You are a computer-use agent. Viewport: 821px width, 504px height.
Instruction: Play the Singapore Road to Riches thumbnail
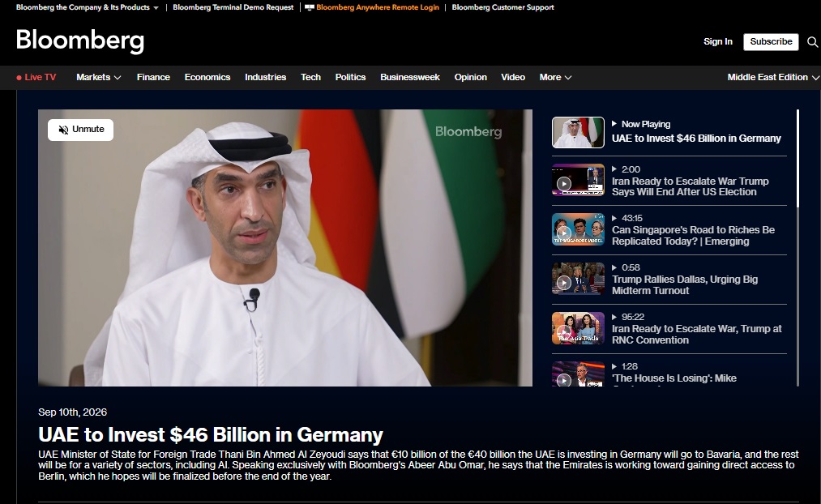[578, 229]
